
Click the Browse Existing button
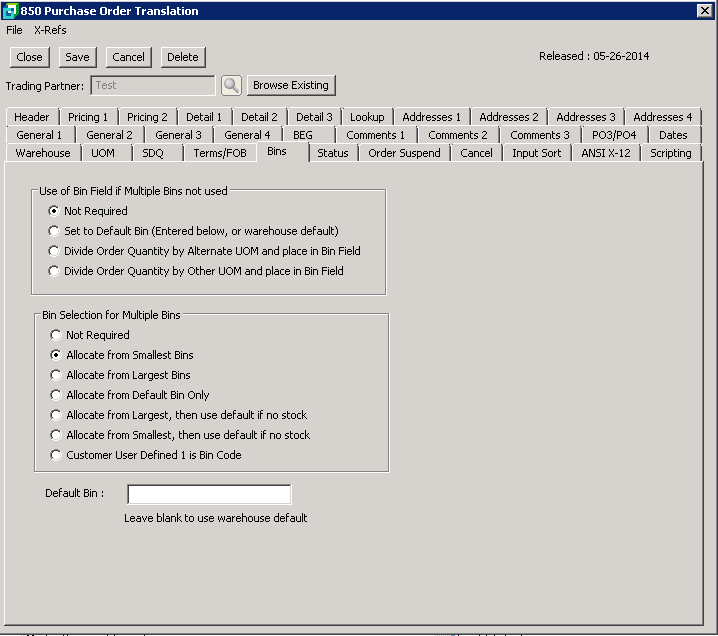290,85
